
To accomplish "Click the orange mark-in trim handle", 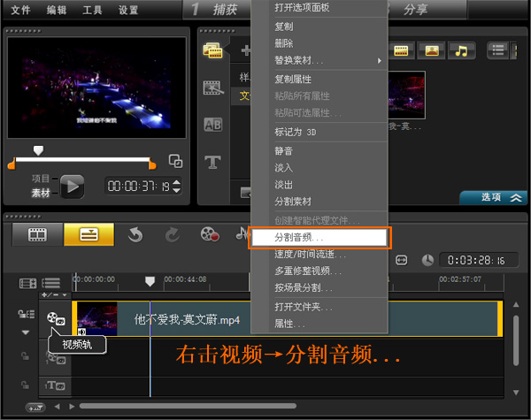I will click(x=12, y=164).
